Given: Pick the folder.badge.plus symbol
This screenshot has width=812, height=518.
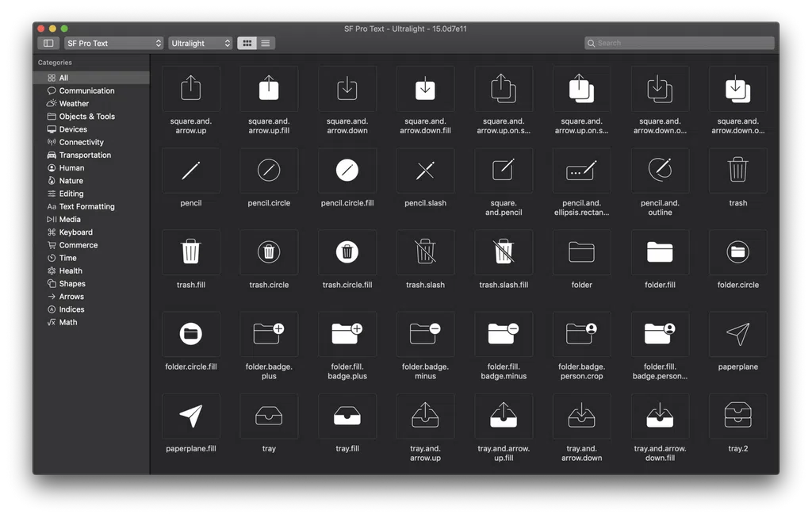Looking at the screenshot, I should [269, 334].
